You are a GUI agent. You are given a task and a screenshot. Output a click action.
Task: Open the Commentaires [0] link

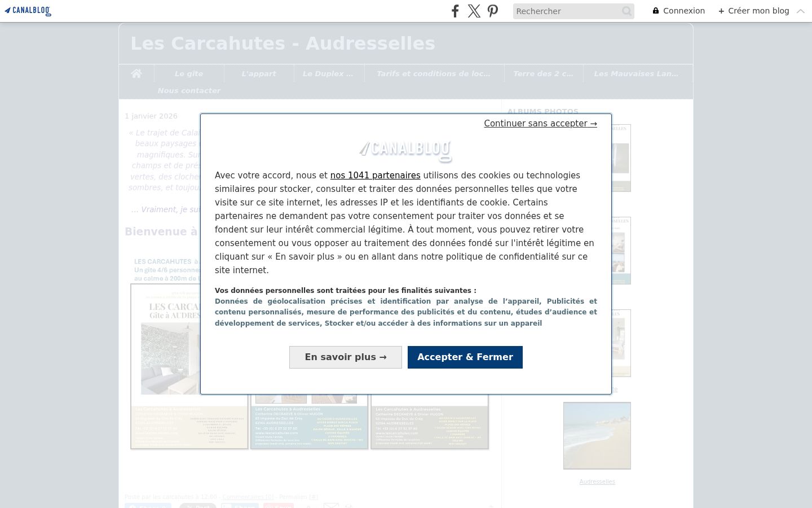(248, 497)
